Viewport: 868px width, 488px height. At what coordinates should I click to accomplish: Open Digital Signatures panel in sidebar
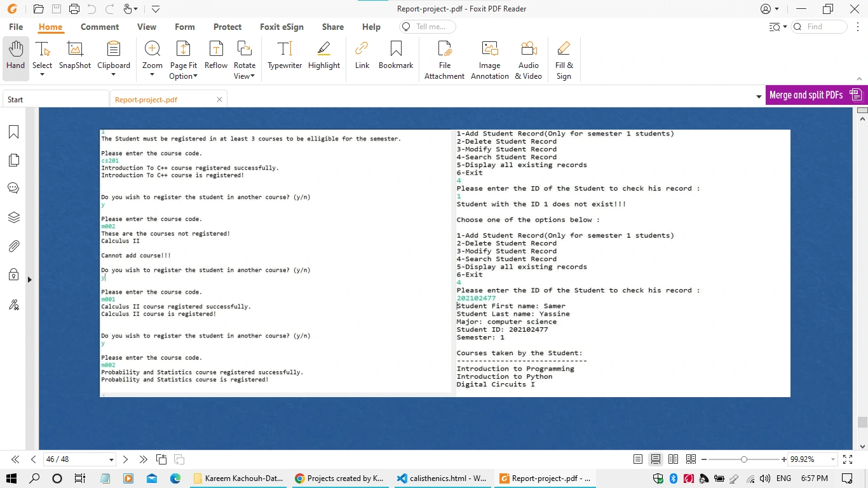[13, 304]
